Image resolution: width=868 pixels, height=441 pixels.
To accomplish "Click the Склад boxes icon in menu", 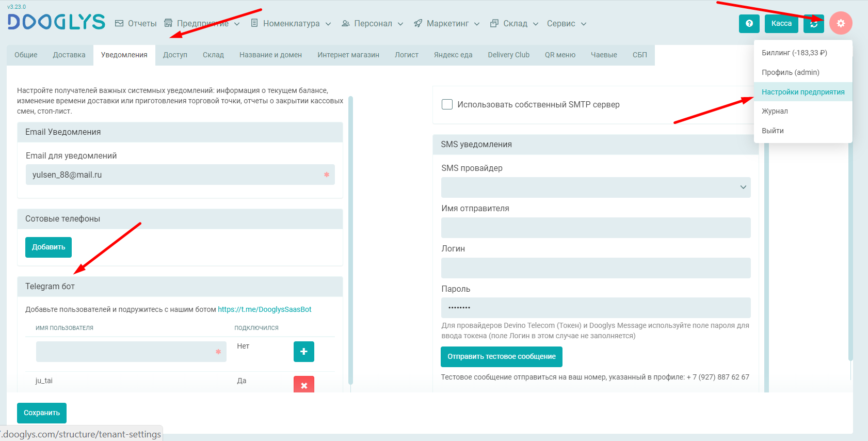I will coord(494,23).
